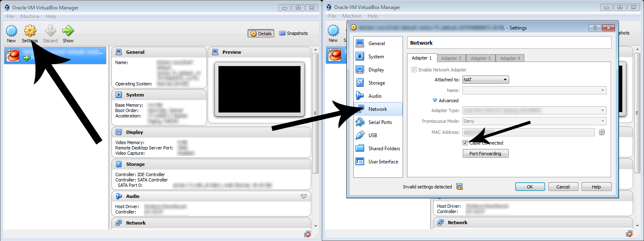Open Serial Ports category in Settings
Image resolution: width=644 pixels, height=241 pixels.
click(x=378, y=122)
